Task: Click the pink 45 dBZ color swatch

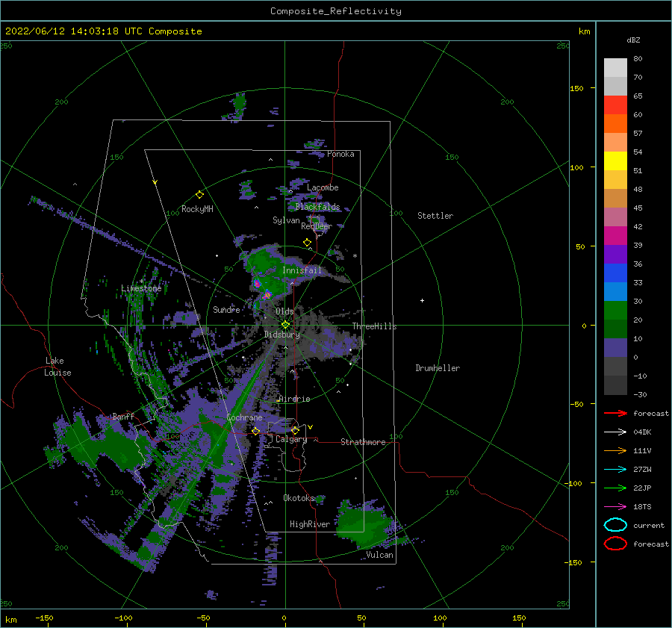Action: coord(615,217)
